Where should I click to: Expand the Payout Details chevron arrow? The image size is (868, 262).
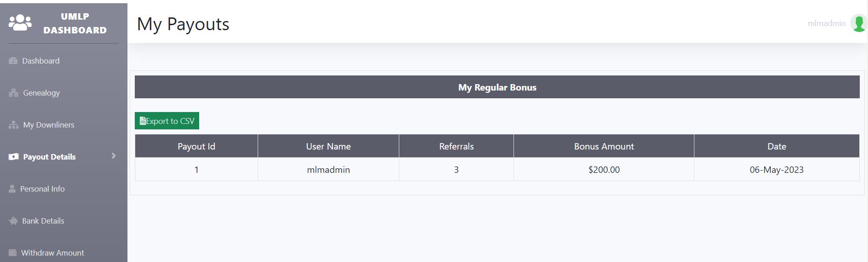[x=113, y=156]
